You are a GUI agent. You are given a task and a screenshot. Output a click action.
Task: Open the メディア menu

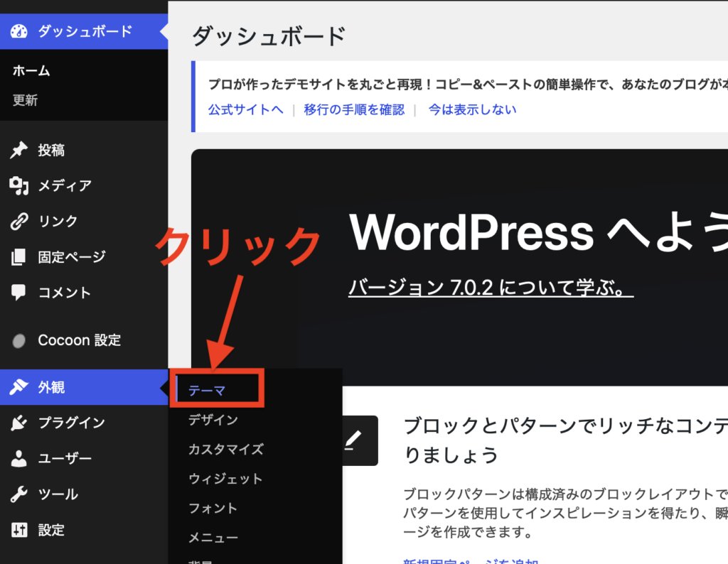(x=84, y=185)
